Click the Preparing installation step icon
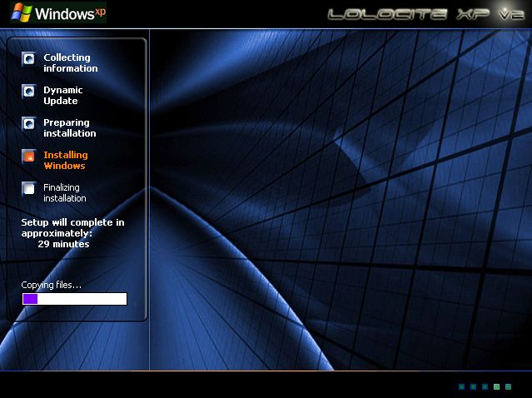 [x=29, y=124]
